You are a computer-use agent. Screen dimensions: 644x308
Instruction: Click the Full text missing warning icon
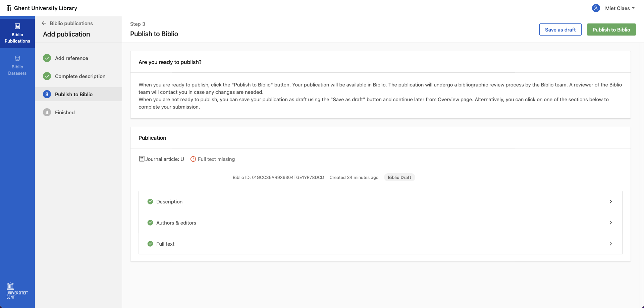(x=193, y=159)
